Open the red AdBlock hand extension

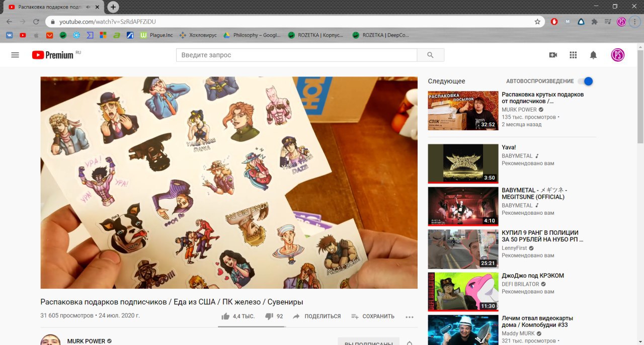point(554,22)
